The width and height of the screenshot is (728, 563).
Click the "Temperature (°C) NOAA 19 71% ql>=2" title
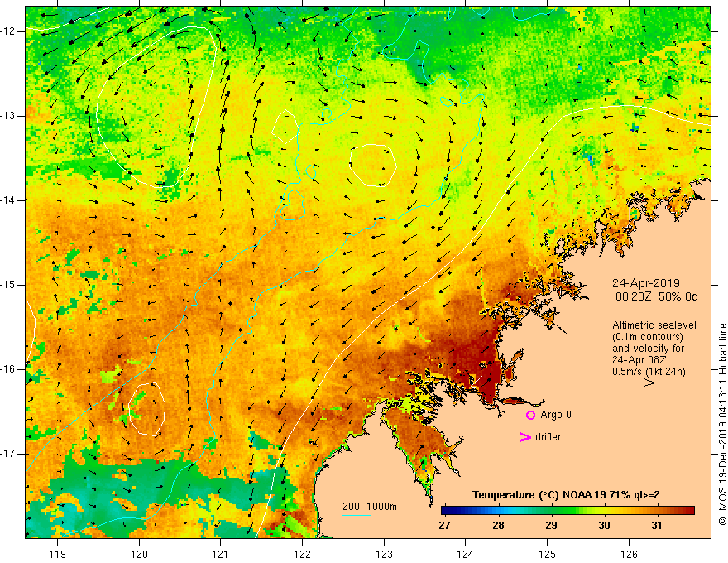tap(566, 495)
